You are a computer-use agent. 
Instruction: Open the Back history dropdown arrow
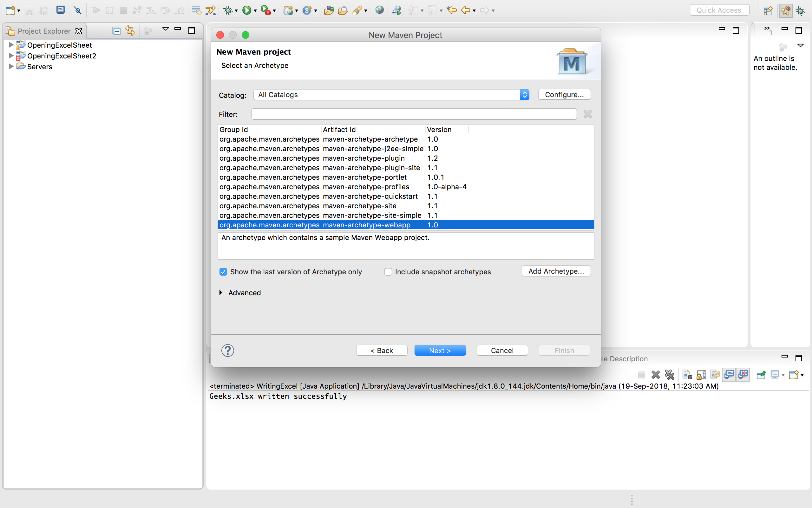(x=474, y=11)
